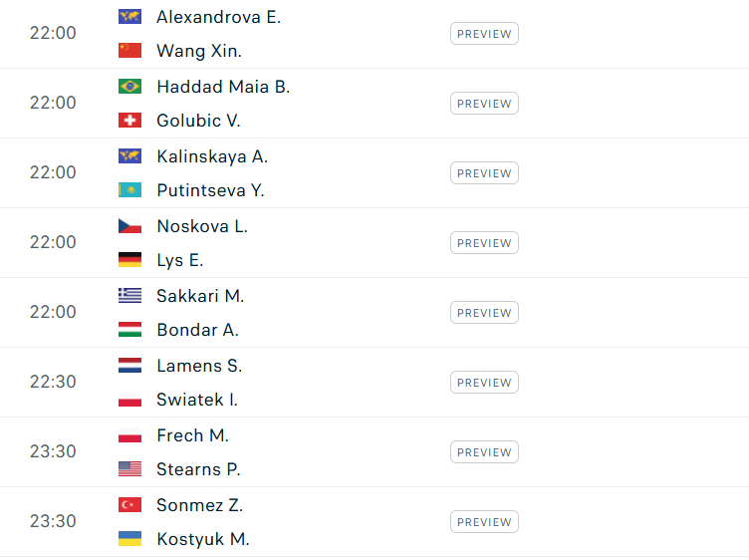
Task: Click the 23:30 time for Frech match
Action: pos(53,451)
